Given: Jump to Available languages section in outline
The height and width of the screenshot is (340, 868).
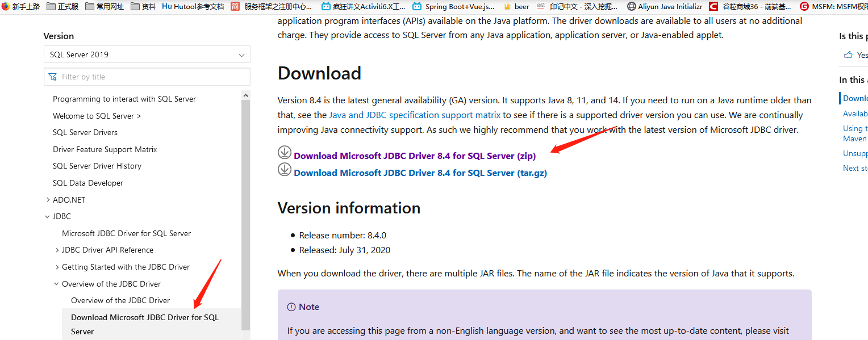Looking at the screenshot, I should coord(855,114).
